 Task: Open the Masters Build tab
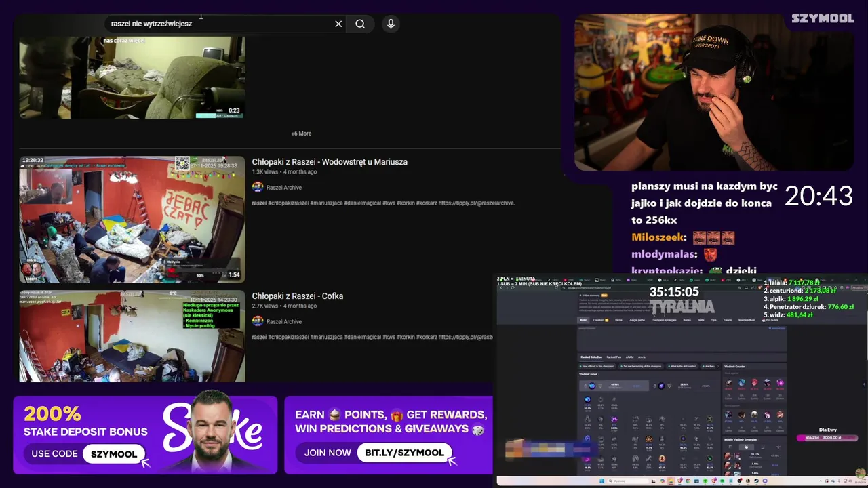point(747,320)
